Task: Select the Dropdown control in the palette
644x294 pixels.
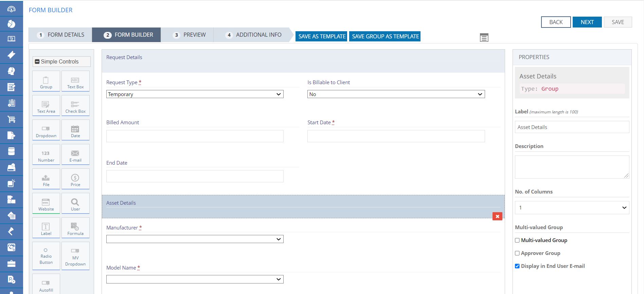Action: coord(46,130)
